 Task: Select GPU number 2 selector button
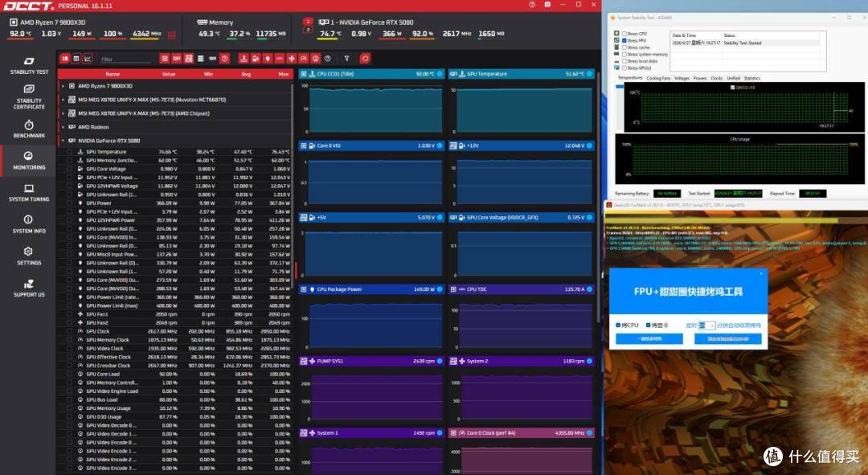click(x=309, y=30)
